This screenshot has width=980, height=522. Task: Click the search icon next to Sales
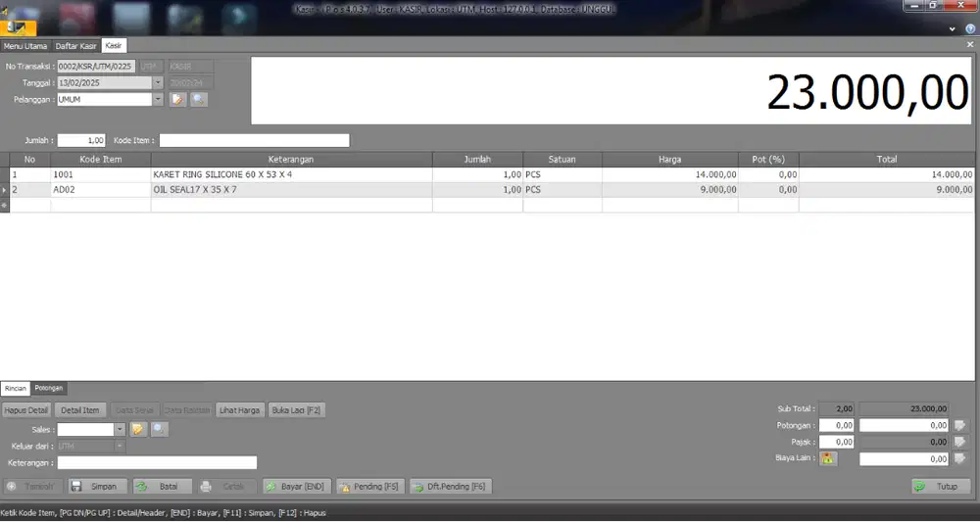[159, 429]
